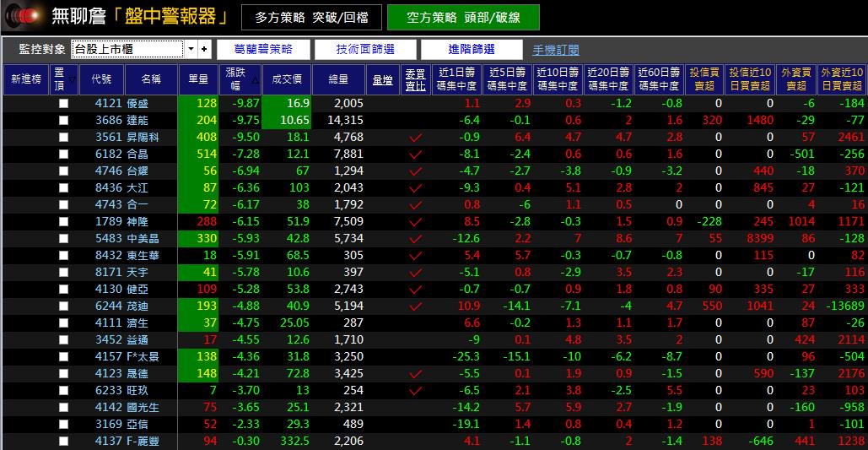
Task: Switch to 多方策略 突破/回檔 tab
Action: point(311,17)
